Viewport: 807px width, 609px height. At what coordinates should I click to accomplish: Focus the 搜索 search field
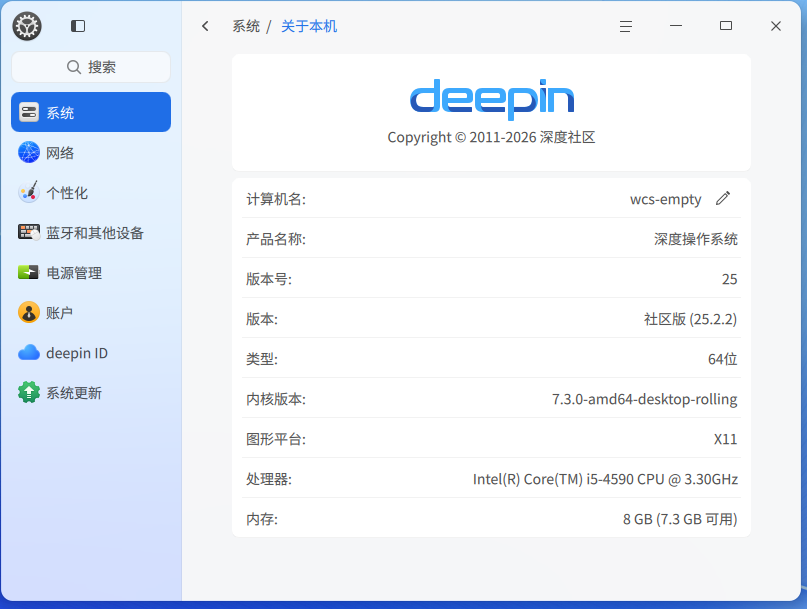91,67
